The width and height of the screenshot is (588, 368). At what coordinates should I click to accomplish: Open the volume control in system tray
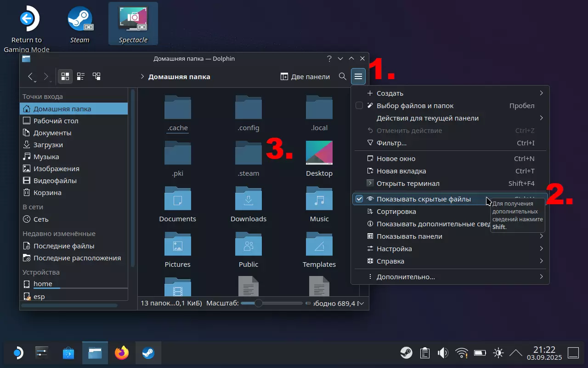click(443, 353)
